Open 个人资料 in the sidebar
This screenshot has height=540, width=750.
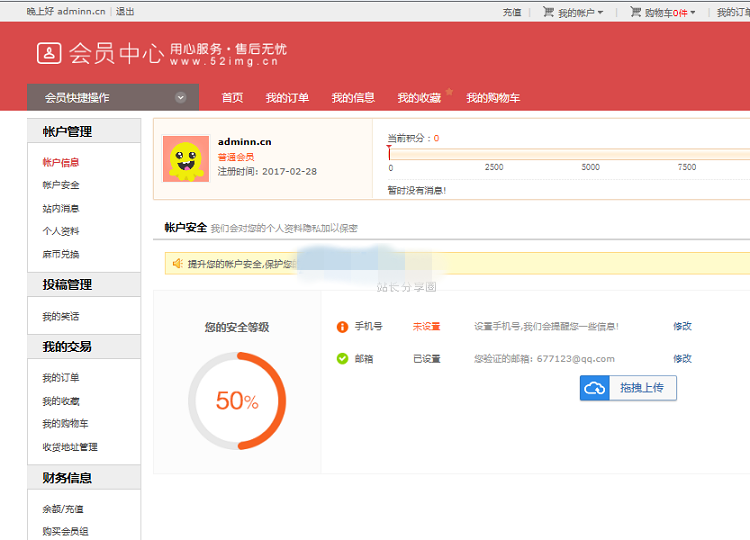coord(61,231)
